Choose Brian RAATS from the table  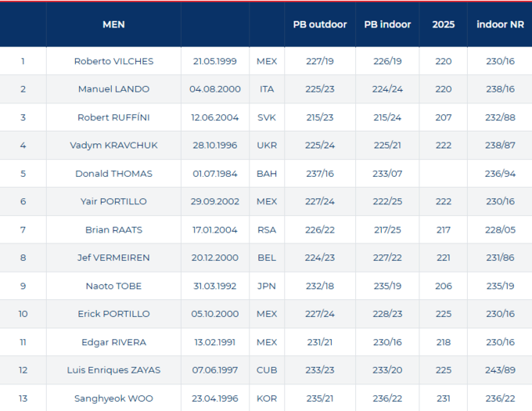pyautogui.click(x=113, y=230)
